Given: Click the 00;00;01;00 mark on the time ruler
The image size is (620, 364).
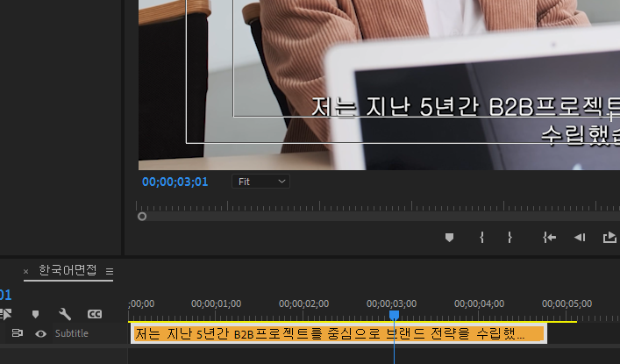Looking at the screenshot, I should click(x=216, y=303).
